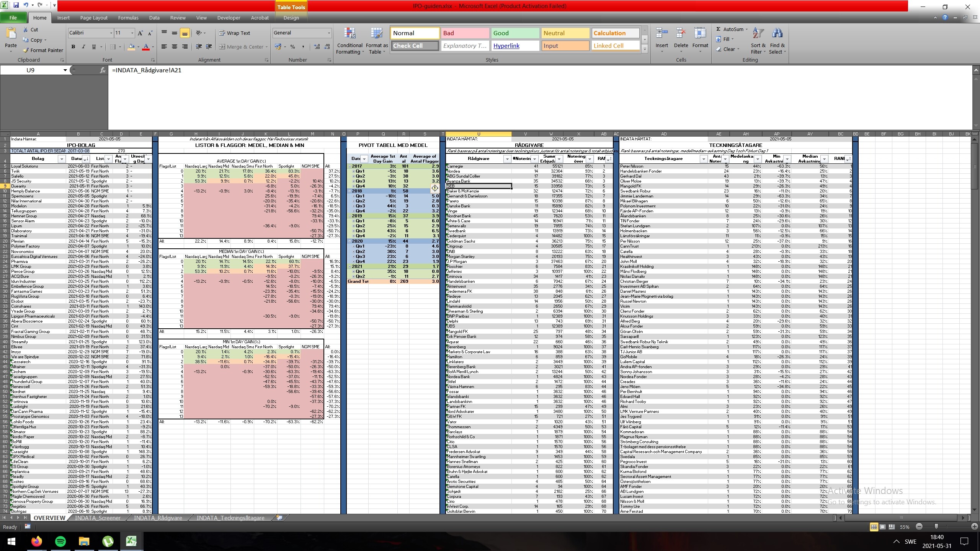Viewport: 980px width, 551px height.
Task: Open the General number format dropdown
Action: (x=329, y=33)
